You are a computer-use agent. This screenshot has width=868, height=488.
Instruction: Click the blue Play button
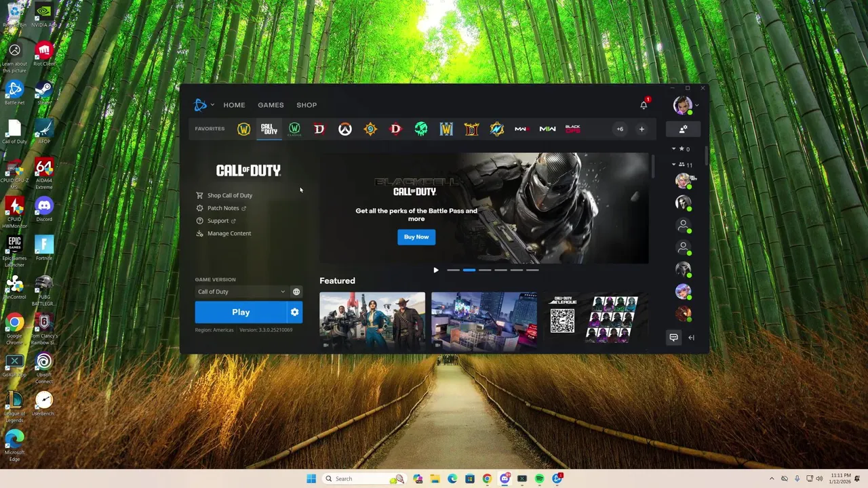pos(241,312)
